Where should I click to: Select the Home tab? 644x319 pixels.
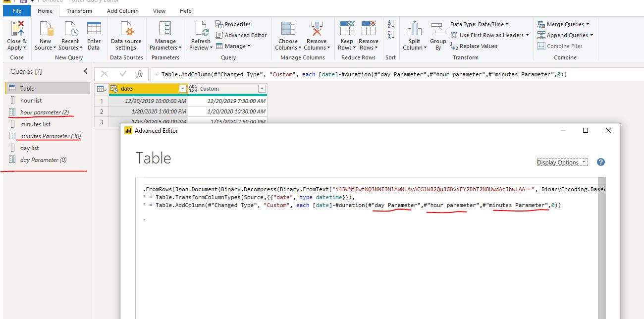click(x=45, y=10)
